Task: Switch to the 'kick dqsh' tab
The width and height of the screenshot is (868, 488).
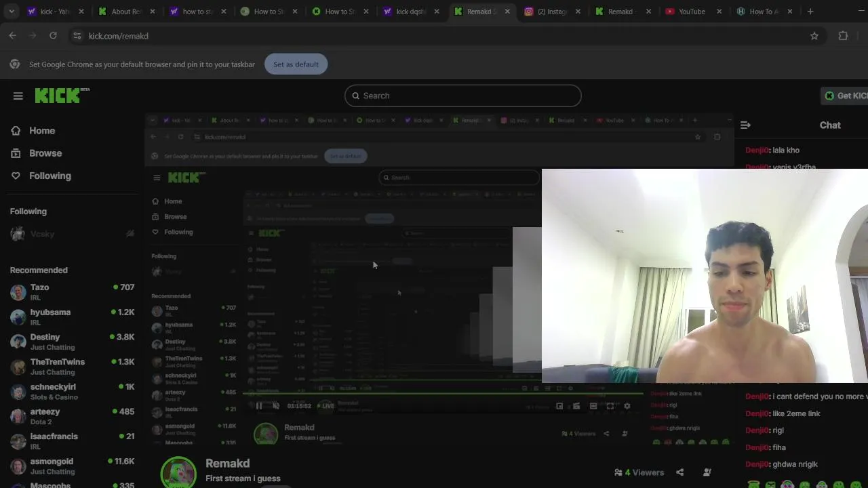Action: 411,12
